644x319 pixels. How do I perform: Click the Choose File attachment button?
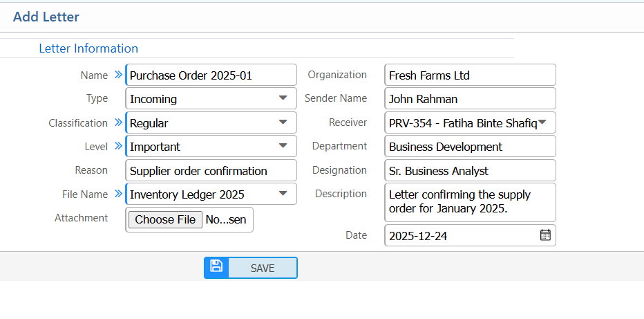point(165,219)
